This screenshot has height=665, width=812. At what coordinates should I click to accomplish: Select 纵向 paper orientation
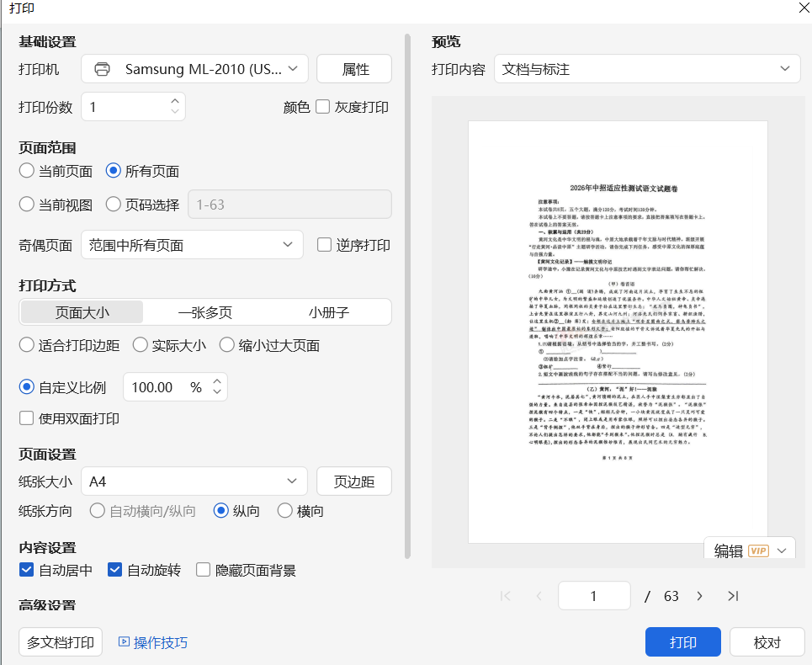tap(221, 511)
